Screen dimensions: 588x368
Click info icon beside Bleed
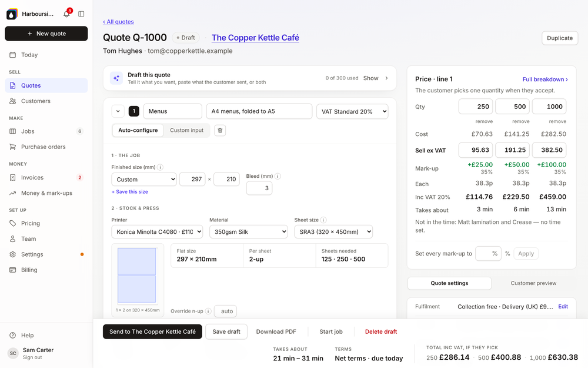[278, 176]
